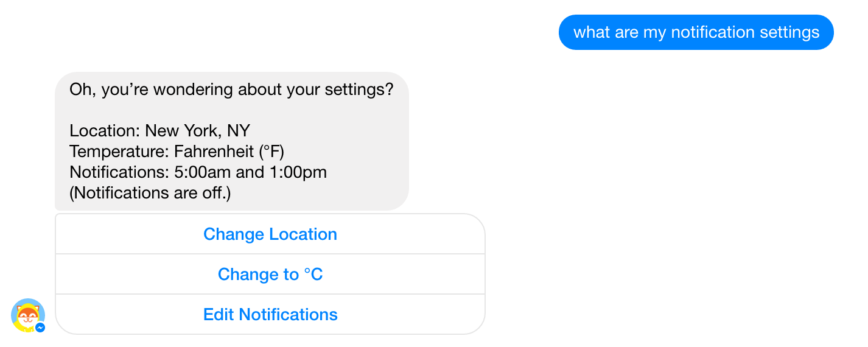Click 'Oh, you're wondering about your settings?' text

pyautogui.click(x=231, y=89)
